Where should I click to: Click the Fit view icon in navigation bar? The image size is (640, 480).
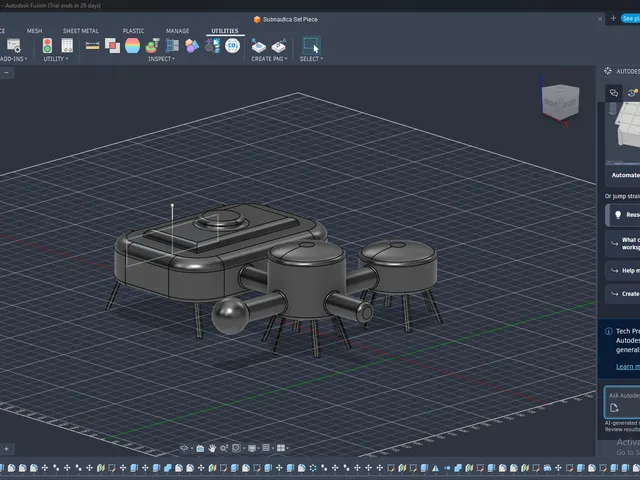236,448
